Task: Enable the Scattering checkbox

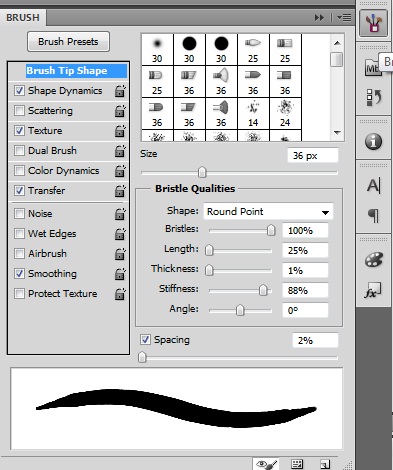Action: click(19, 111)
